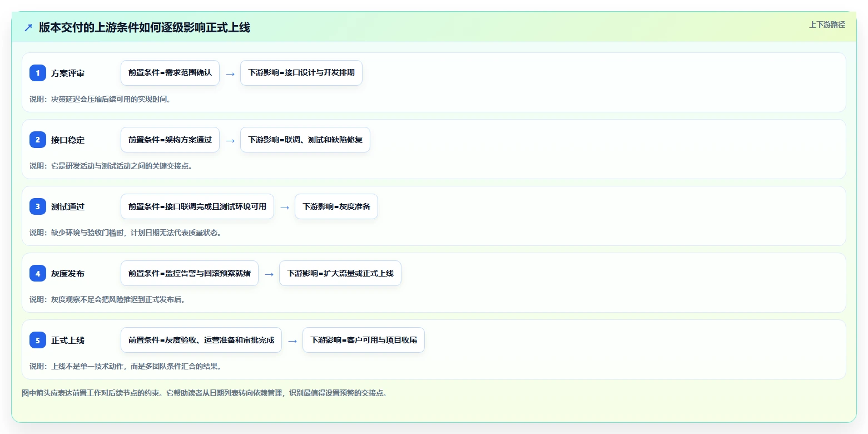Click the 下游影响=灰度准备 box
Viewport: 868px width, 434px height.
[336, 206]
